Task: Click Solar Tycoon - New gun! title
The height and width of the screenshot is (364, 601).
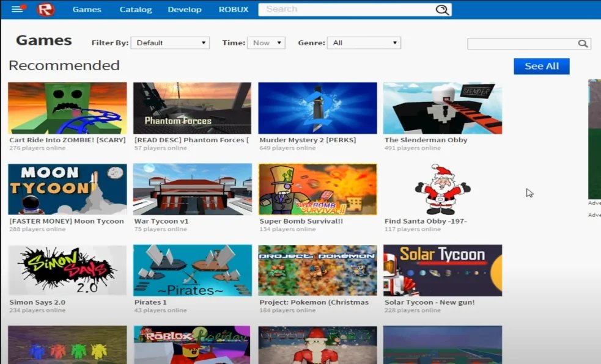Action: point(430,302)
